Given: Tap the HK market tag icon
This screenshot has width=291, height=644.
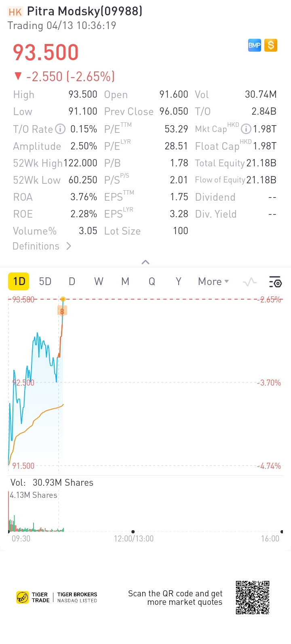Looking at the screenshot, I should coord(15,12).
